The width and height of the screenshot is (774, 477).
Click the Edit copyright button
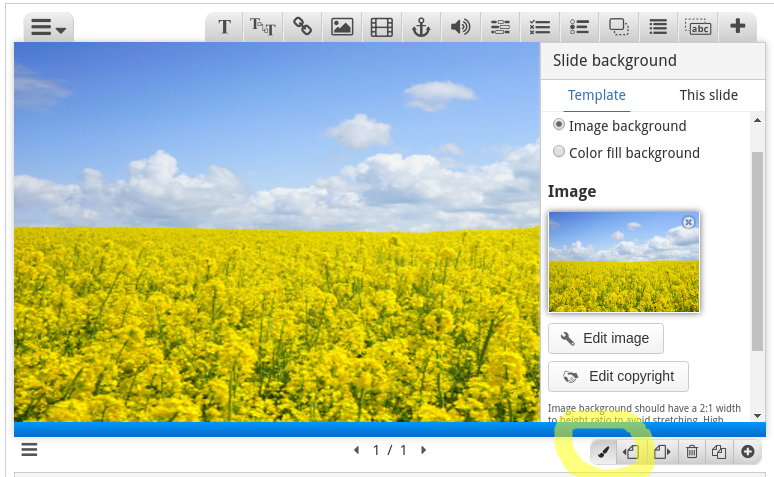(618, 376)
